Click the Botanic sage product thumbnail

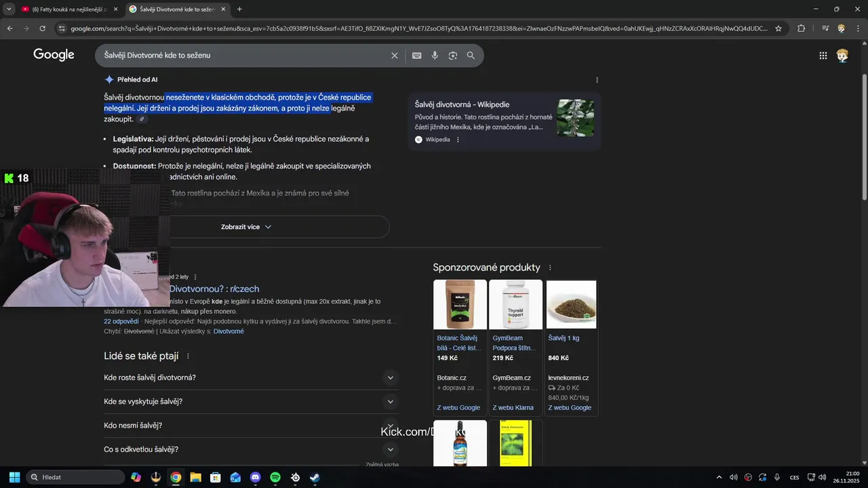460,304
